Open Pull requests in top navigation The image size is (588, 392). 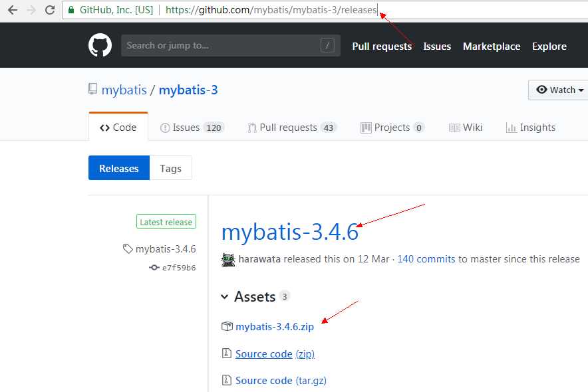click(382, 46)
